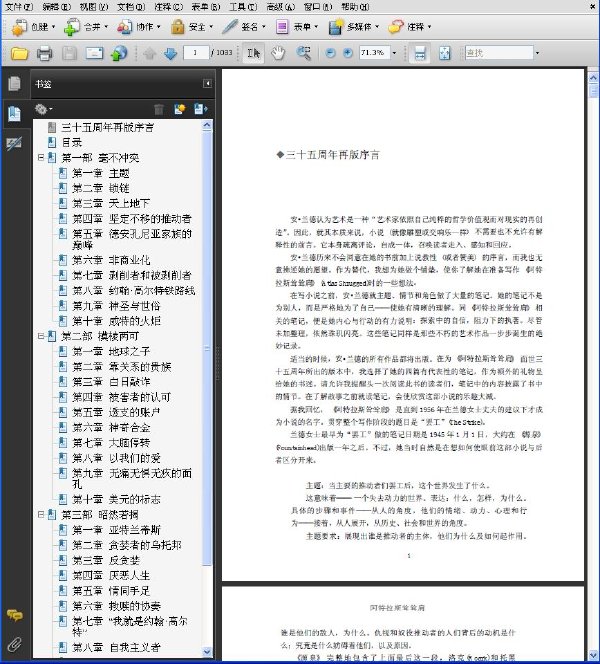Go to next page arrow
This screenshot has width=600, height=664.
170,53
